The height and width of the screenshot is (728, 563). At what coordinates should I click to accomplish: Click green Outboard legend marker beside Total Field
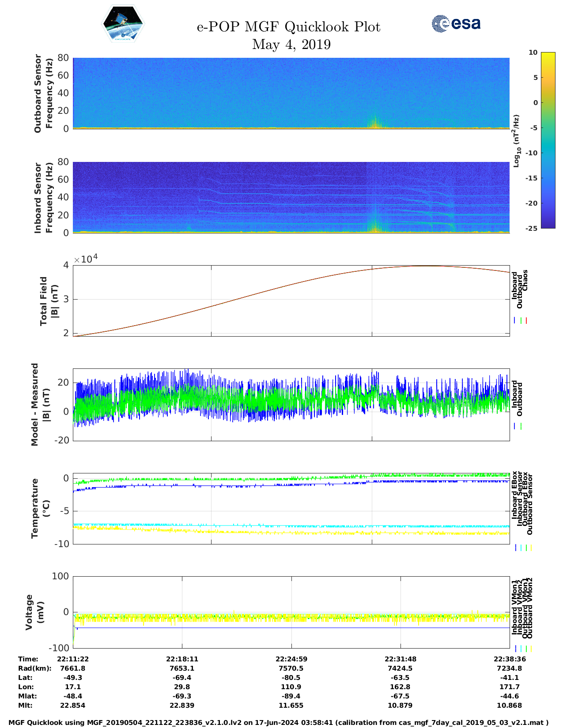pyautogui.click(x=521, y=321)
